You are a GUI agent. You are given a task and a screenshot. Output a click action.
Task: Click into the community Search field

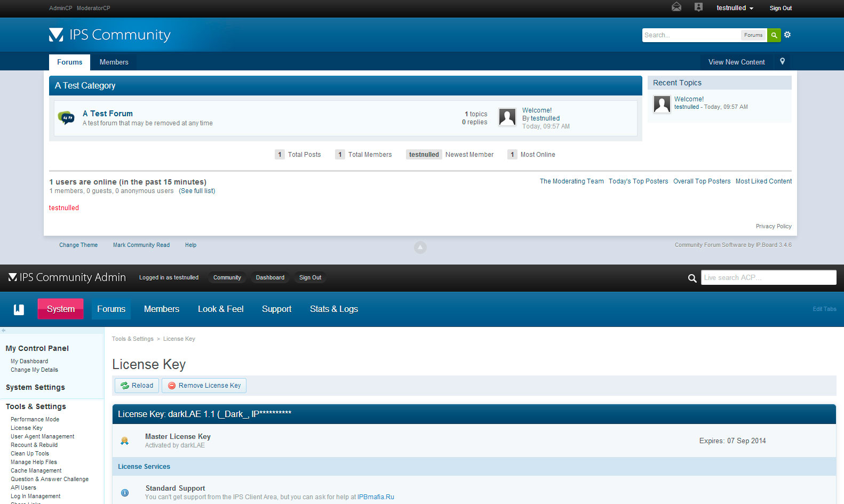point(691,35)
